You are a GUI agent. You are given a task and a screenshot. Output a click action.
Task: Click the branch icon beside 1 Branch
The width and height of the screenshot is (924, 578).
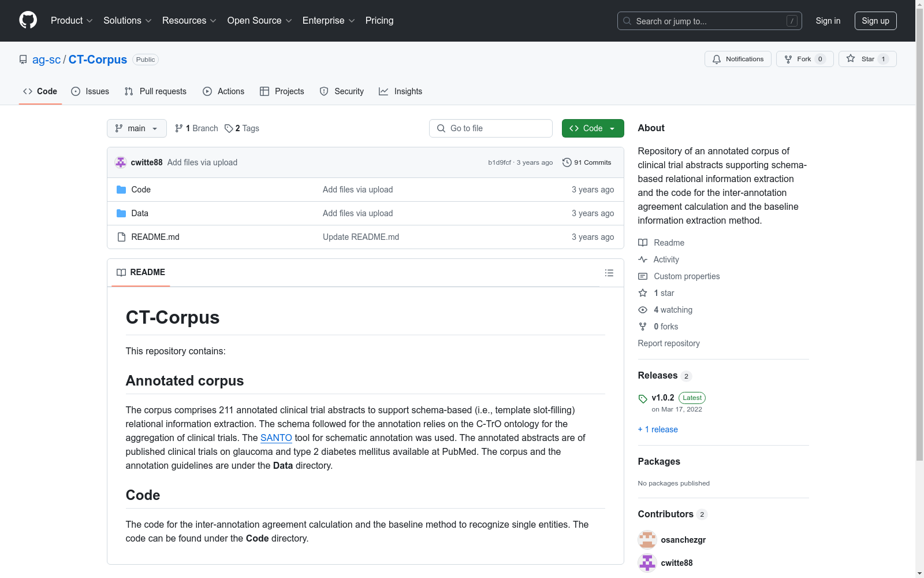click(179, 128)
